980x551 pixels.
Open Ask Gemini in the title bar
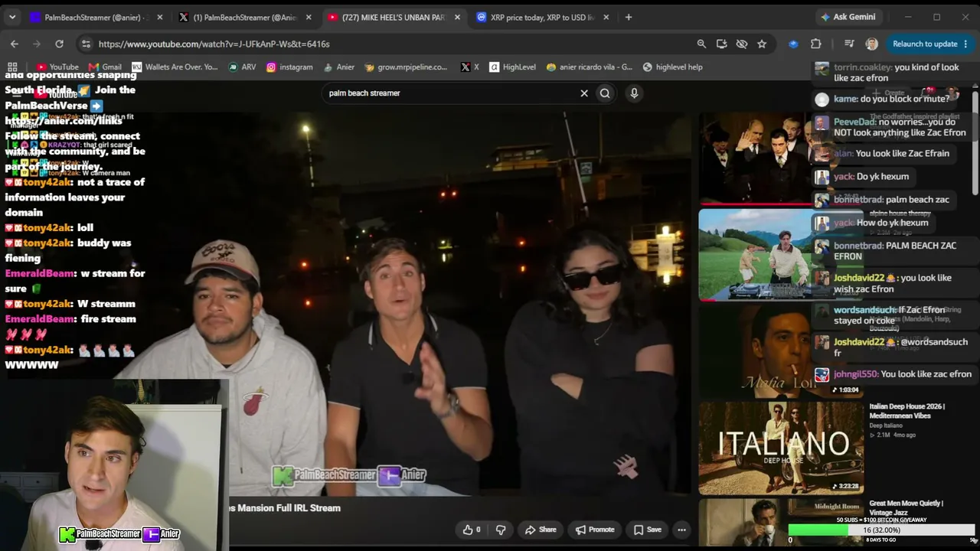point(848,17)
